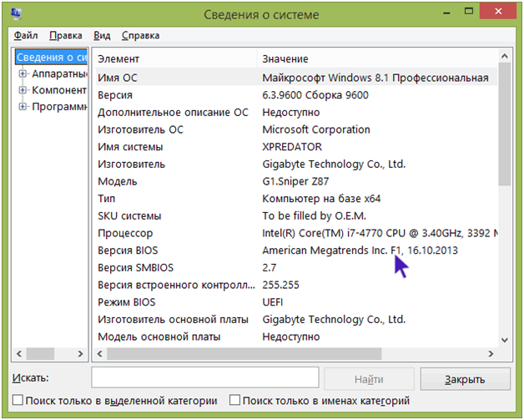Viewport: 524px width, 420px height.
Task: Open the Правка menu
Action: tap(65, 36)
